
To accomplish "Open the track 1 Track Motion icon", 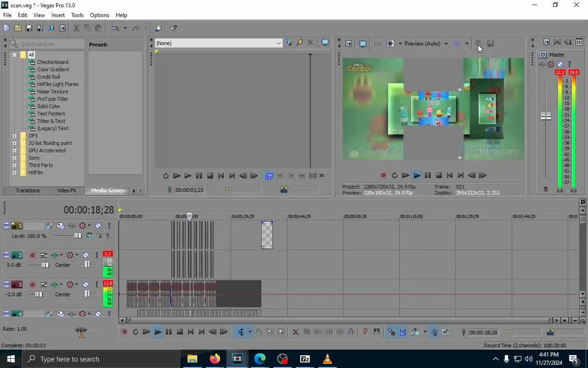I will tap(60, 225).
